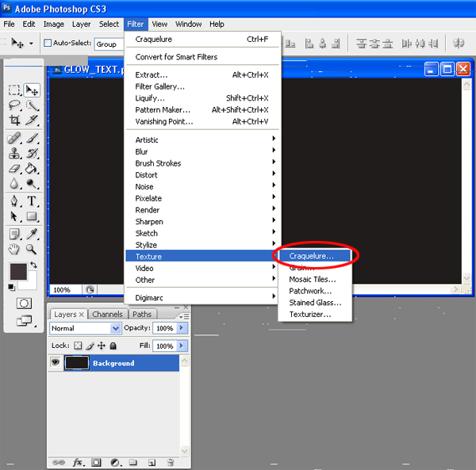The height and width of the screenshot is (470, 476).
Task: Select the Brush tool
Action: [x=32, y=138]
